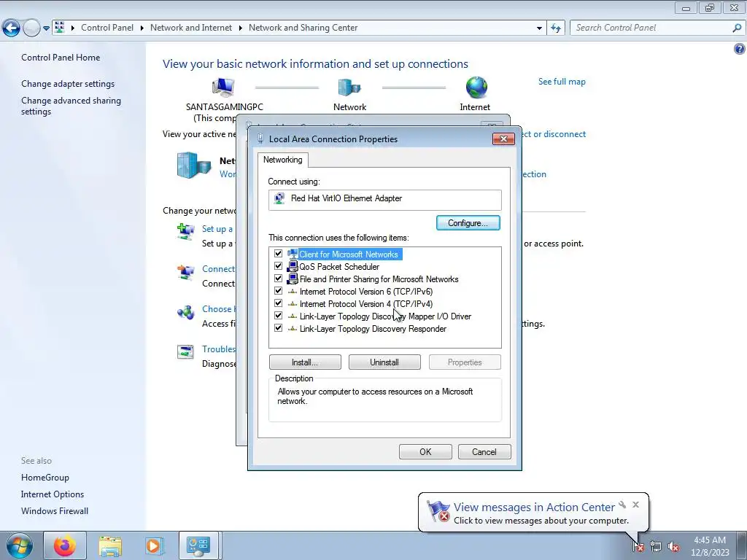Click Control Panel taskbar button
This screenshot has width=747, height=560.
(198, 546)
